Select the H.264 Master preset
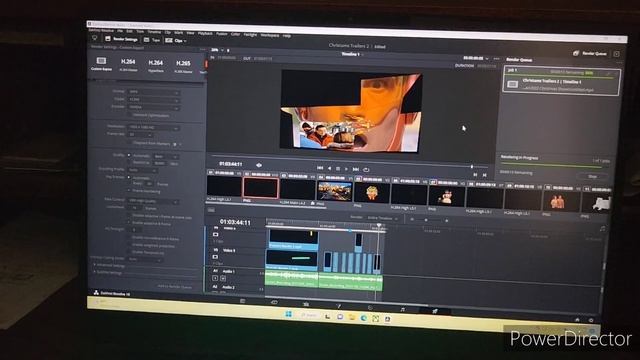Viewport: 640px width, 360px height. click(x=128, y=64)
